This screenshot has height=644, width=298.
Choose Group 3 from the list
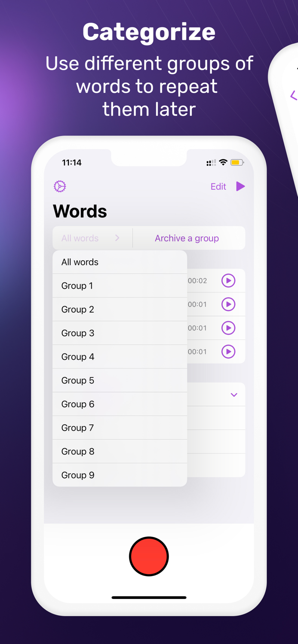pos(120,333)
